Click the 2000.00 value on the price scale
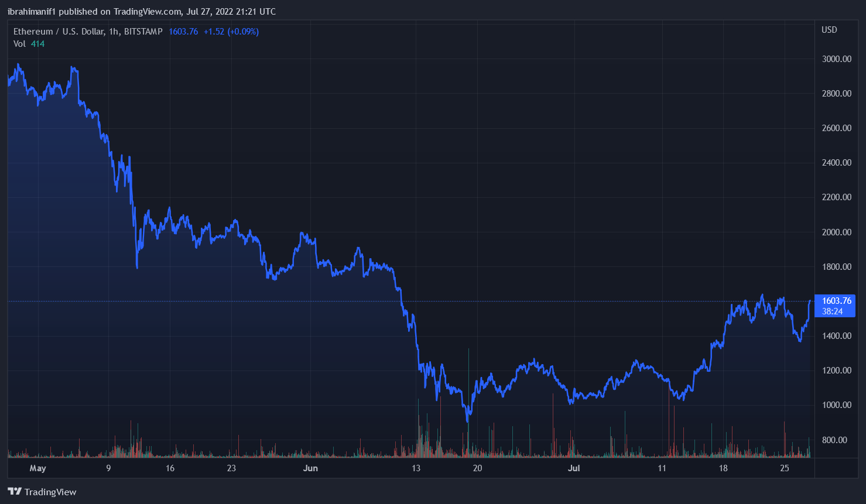Viewport: 866px width, 504px height. coord(836,231)
